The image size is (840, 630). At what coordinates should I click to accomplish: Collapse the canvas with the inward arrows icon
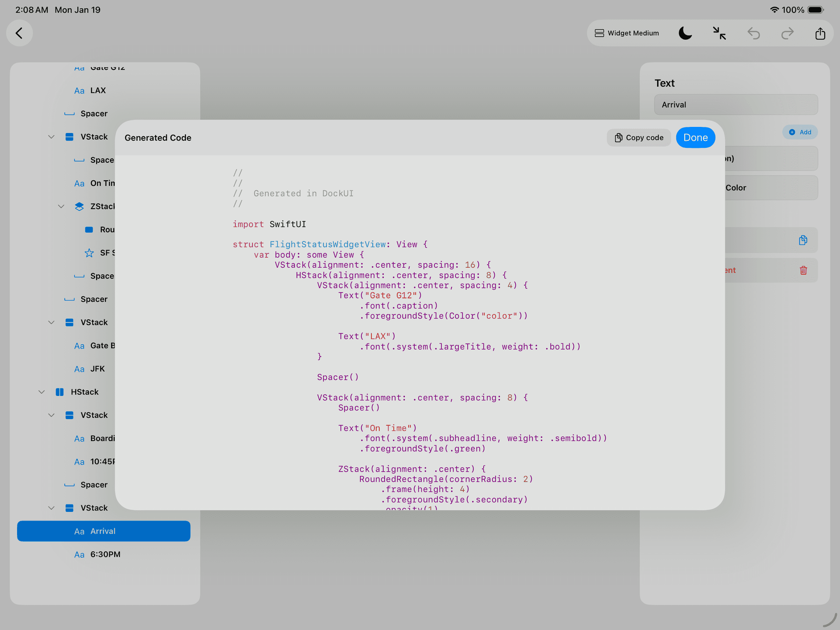click(719, 33)
